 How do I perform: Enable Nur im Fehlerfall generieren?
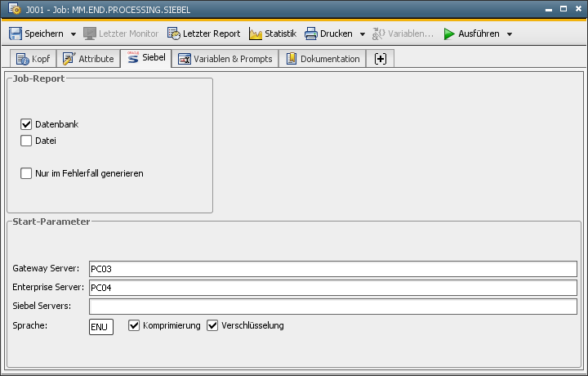coord(26,173)
